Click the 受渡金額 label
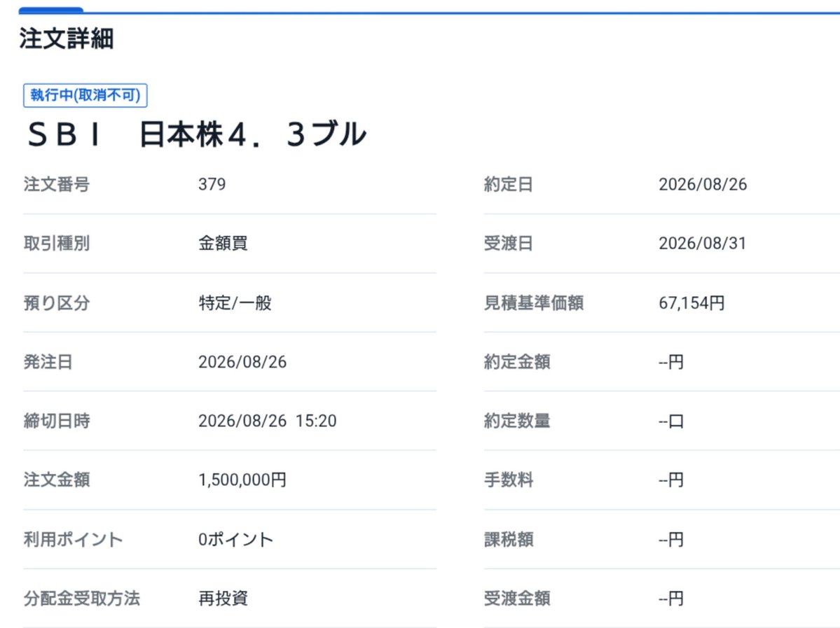 click(x=516, y=598)
